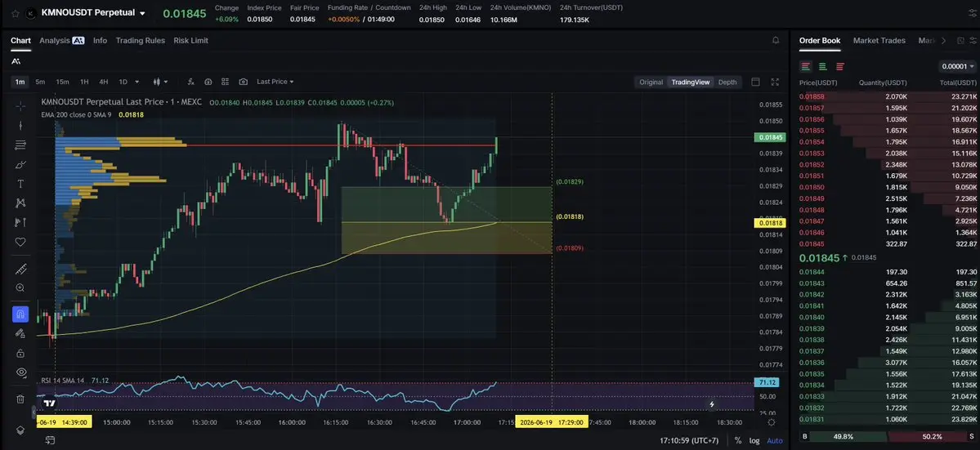Open the Last Price dropdown

click(275, 82)
